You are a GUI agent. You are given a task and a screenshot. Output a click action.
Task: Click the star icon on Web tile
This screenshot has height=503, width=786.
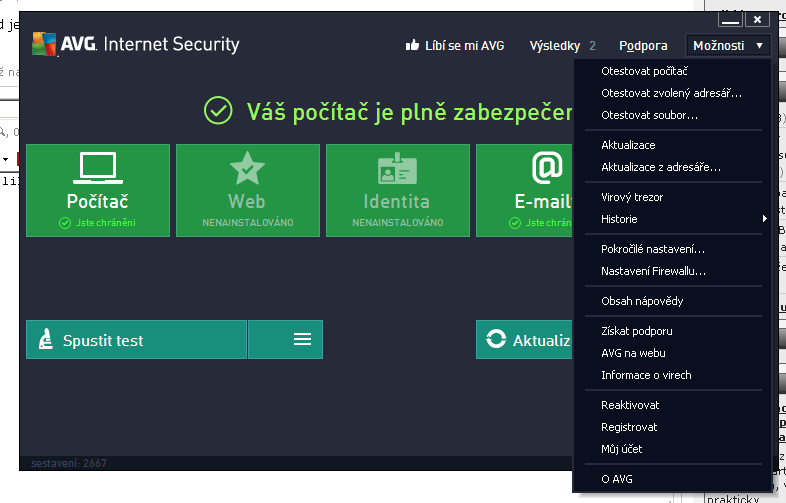click(x=247, y=168)
